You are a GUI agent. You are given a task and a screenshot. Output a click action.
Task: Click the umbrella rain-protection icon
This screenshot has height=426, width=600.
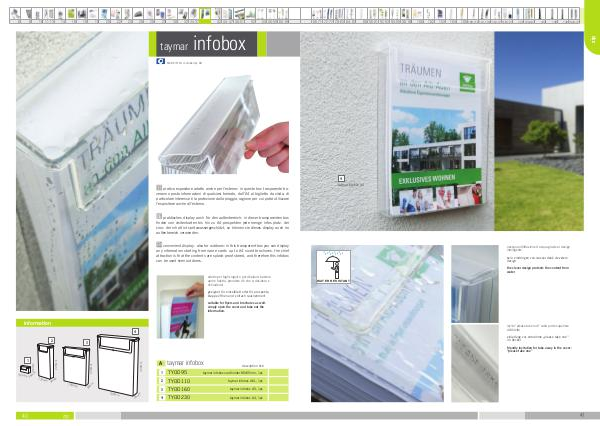pos(334,267)
